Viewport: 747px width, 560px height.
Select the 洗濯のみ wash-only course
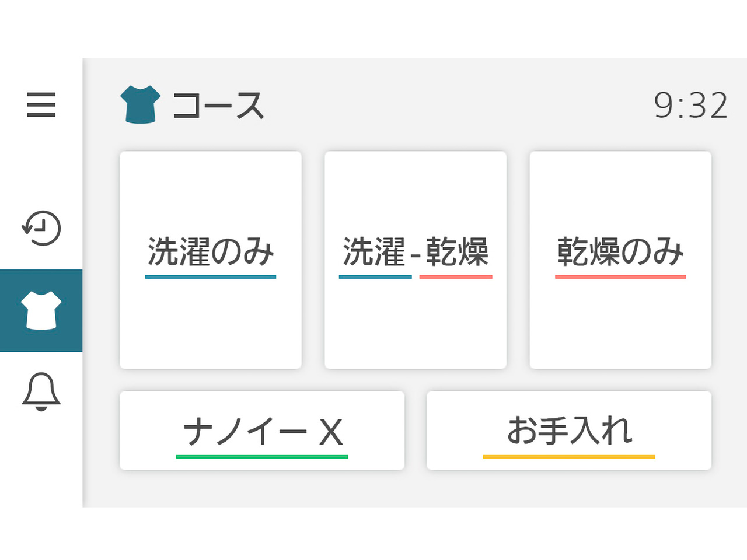click(211, 260)
